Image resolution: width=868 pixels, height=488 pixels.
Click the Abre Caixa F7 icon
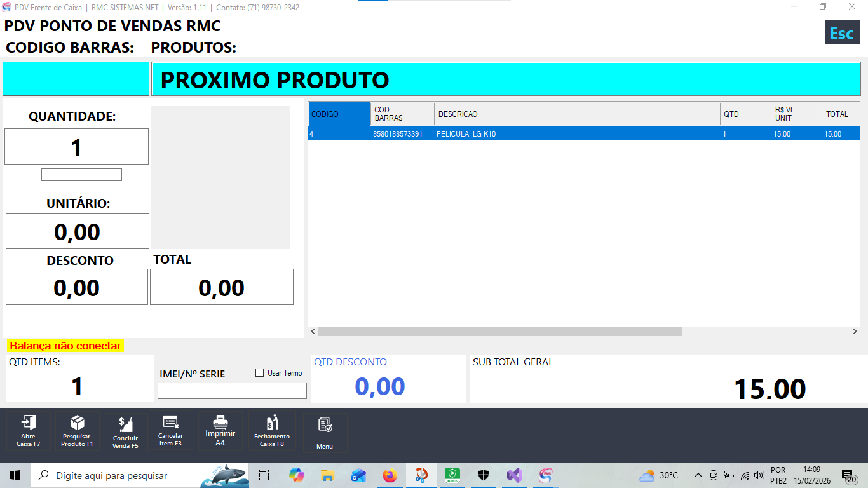click(29, 431)
